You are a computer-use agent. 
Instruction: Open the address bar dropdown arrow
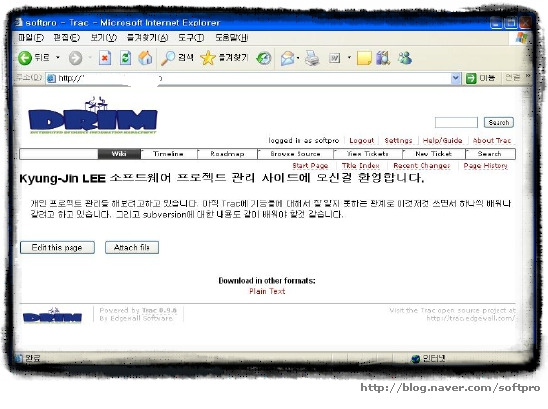click(455, 78)
